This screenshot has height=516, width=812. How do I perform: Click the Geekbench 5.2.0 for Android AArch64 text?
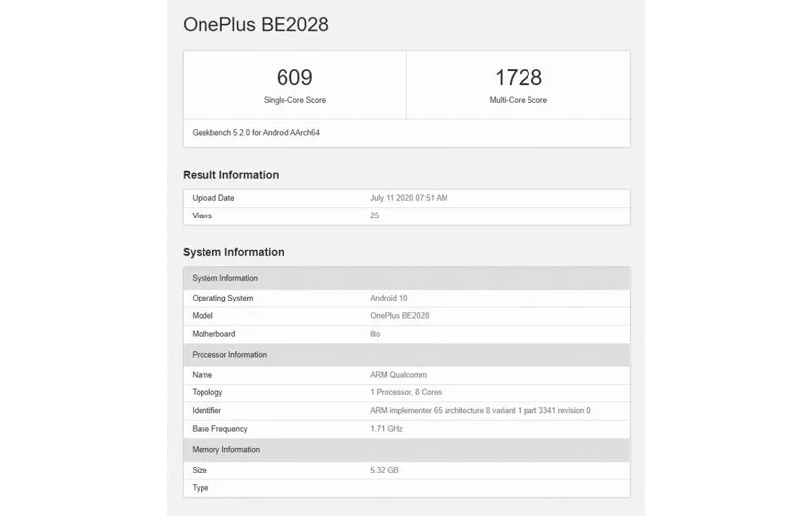pyautogui.click(x=256, y=132)
